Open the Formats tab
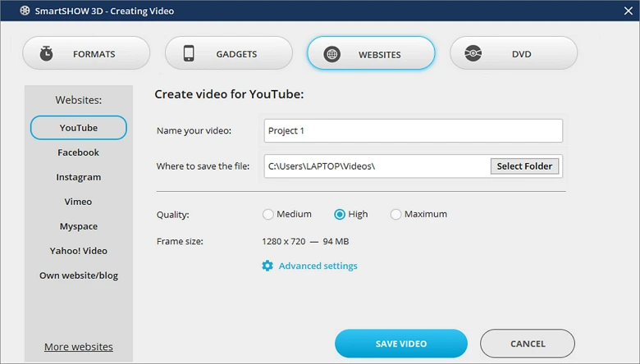640x364 pixels. click(x=86, y=53)
